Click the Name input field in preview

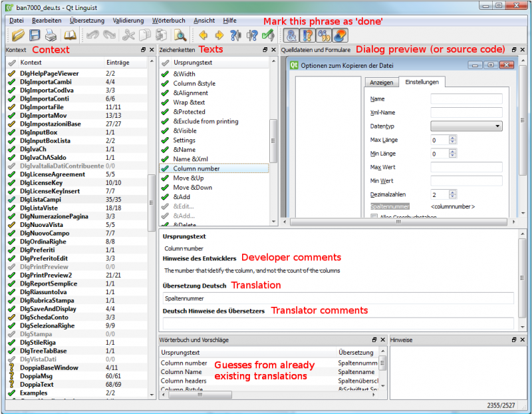(x=466, y=99)
